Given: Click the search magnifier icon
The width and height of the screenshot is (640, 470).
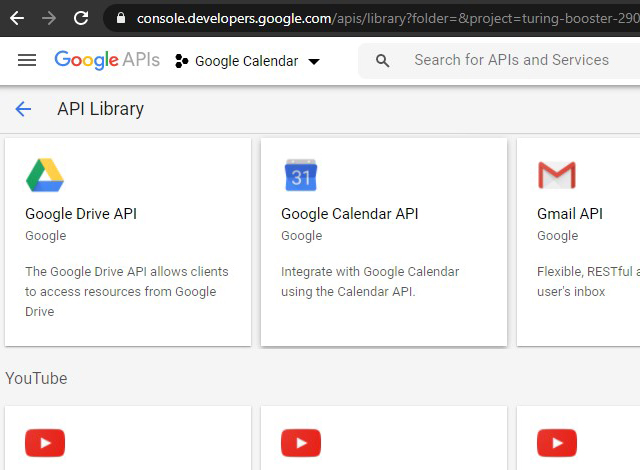Looking at the screenshot, I should (x=383, y=61).
